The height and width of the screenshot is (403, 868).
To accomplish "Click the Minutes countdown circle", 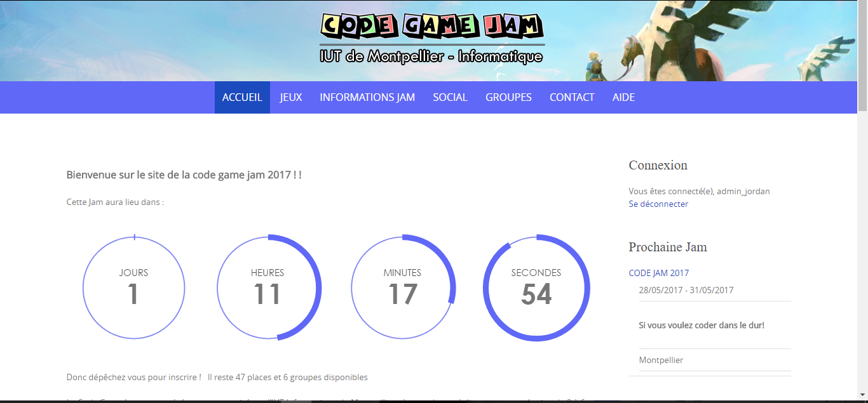I will click(x=402, y=288).
